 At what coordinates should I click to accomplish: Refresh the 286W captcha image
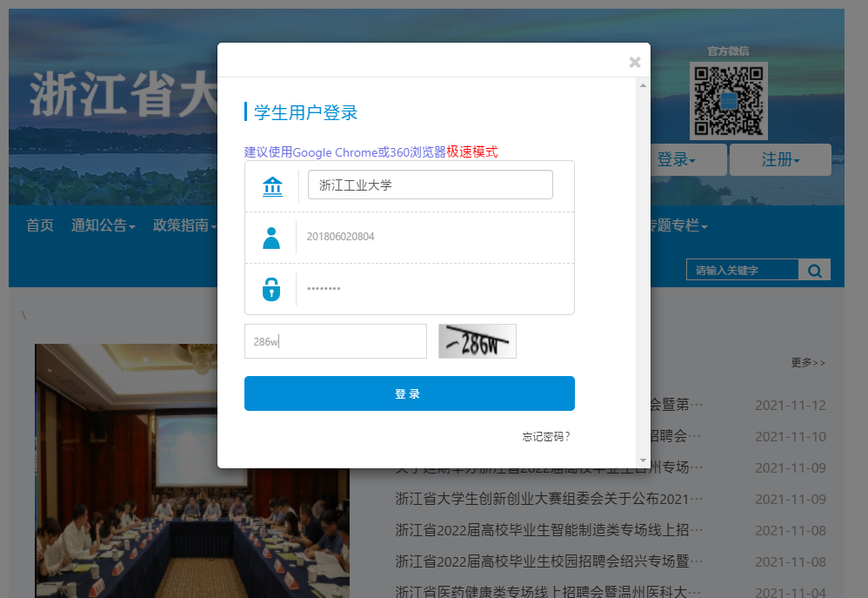(x=477, y=341)
